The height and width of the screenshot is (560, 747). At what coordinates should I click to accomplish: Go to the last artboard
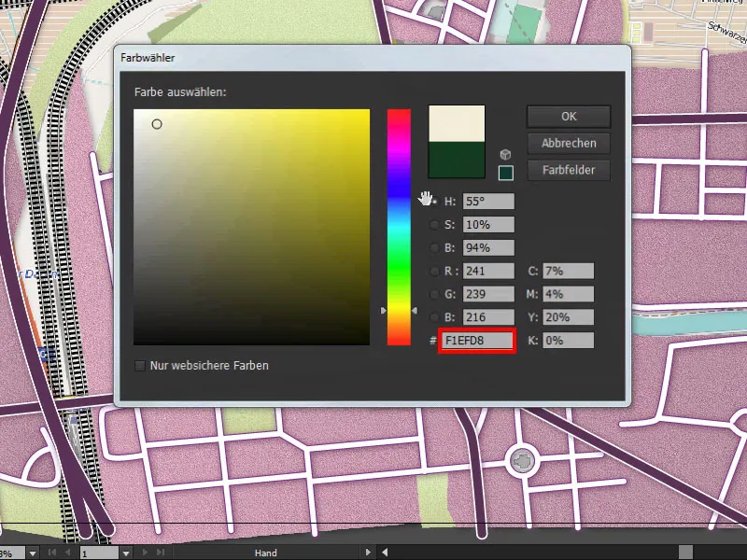(x=160, y=553)
